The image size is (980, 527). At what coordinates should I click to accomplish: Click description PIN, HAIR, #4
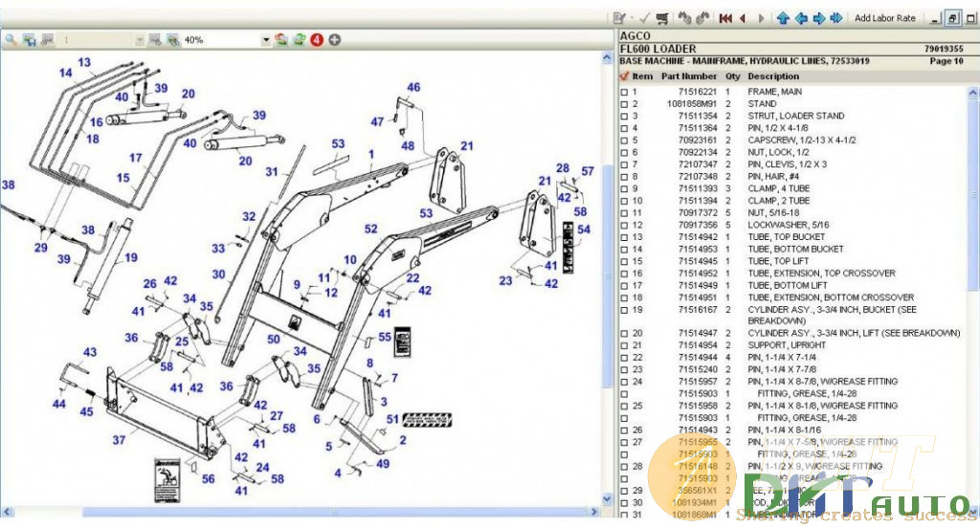coord(773,177)
